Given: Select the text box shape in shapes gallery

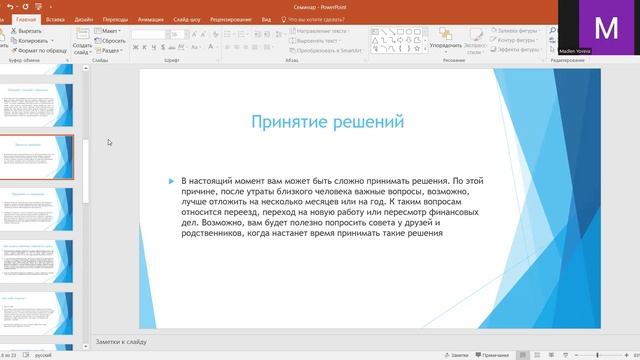Looking at the screenshot, I should click(375, 32).
